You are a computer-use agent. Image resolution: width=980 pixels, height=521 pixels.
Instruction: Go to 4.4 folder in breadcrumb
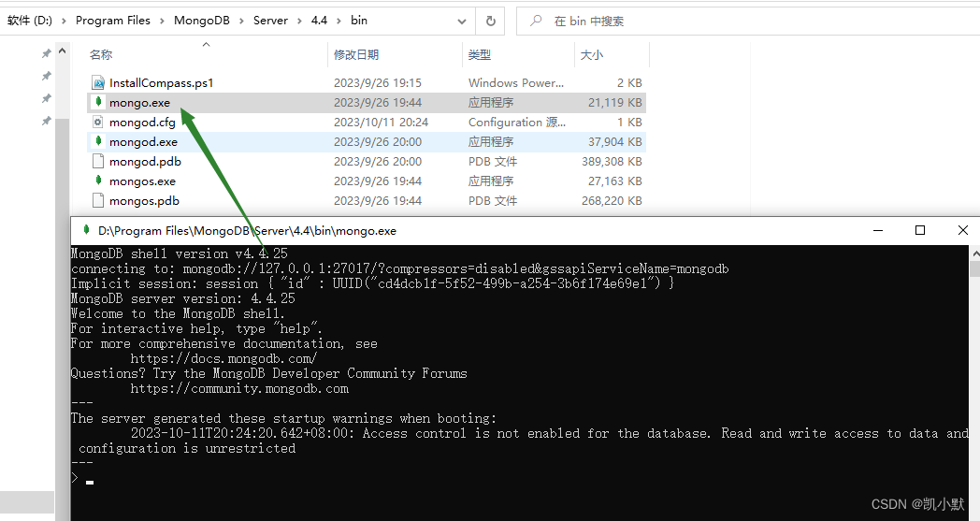(320, 21)
